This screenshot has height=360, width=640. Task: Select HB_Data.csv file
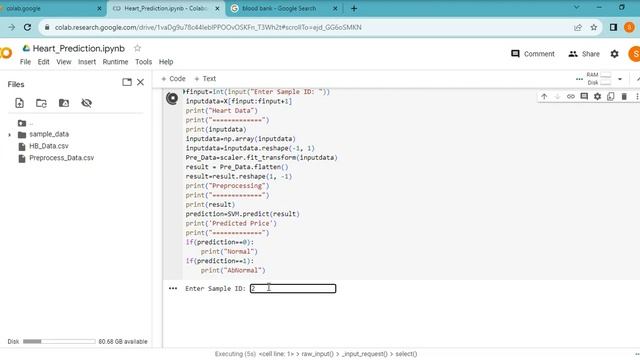tap(49, 146)
